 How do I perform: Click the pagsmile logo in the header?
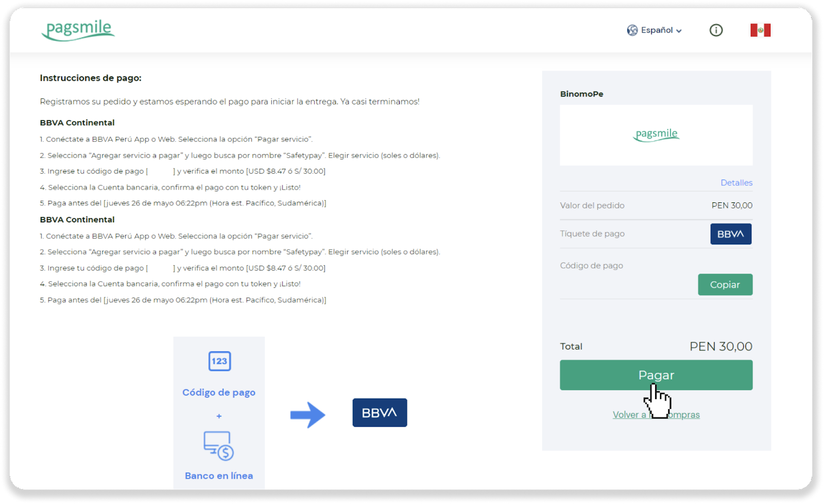(78, 30)
